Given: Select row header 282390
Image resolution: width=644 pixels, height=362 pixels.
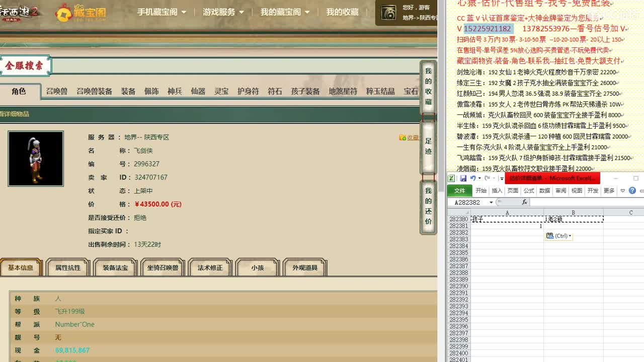Looking at the screenshot, I should click(459, 286).
